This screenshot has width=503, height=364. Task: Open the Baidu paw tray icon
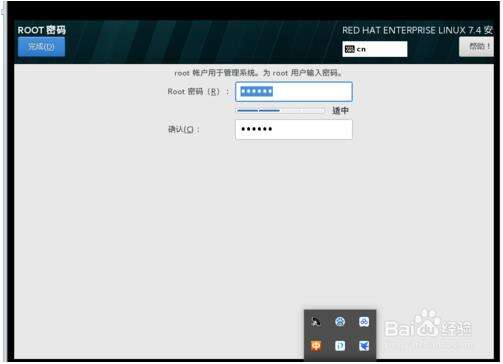(340, 322)
